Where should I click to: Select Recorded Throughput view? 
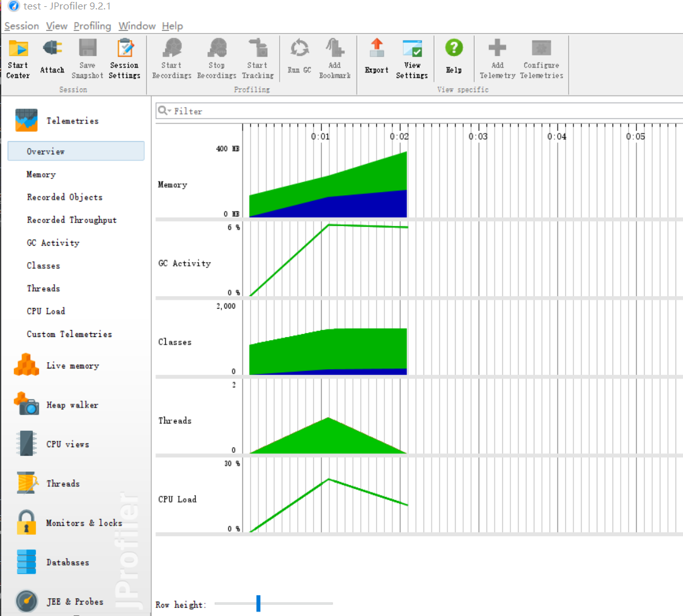point(71,220)
